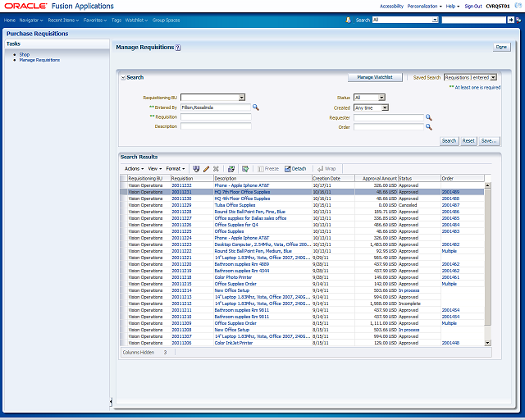Click the Entered By input field
Screen dimensions: 525x420
point(216,107)
